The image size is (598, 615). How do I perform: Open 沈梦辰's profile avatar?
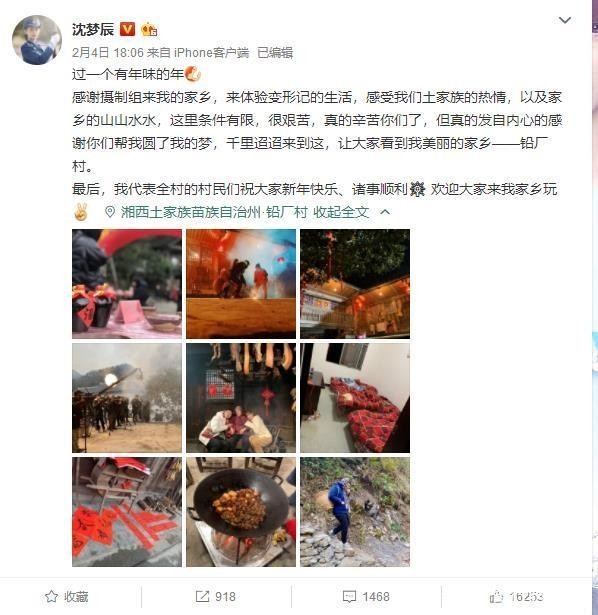tap(36, 40)
